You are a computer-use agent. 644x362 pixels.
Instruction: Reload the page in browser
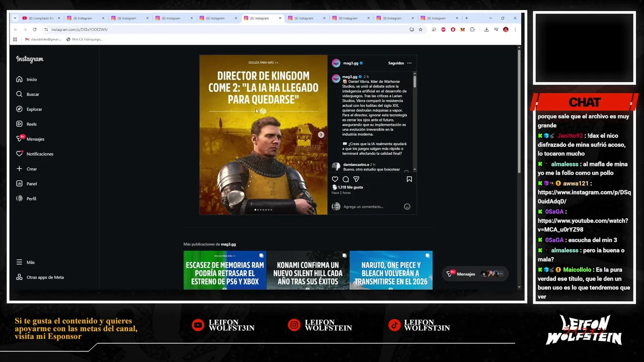tap(35, 30)
